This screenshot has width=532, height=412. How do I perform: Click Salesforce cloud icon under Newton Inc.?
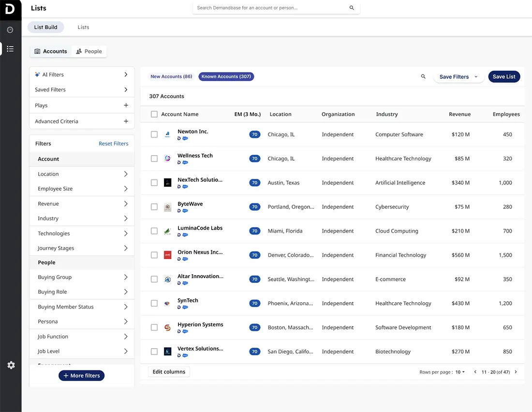tap(185, 138)
